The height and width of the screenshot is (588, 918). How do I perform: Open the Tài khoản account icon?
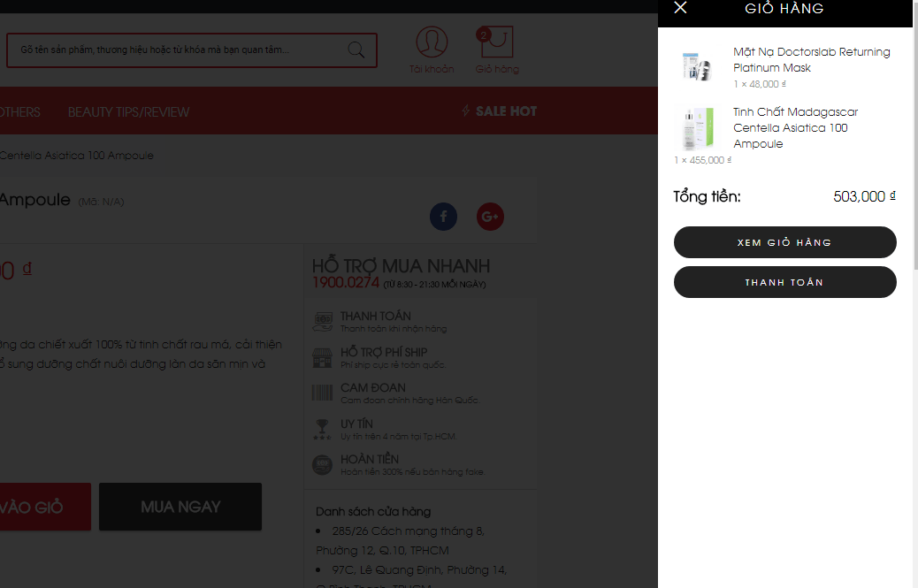[432, 42]
